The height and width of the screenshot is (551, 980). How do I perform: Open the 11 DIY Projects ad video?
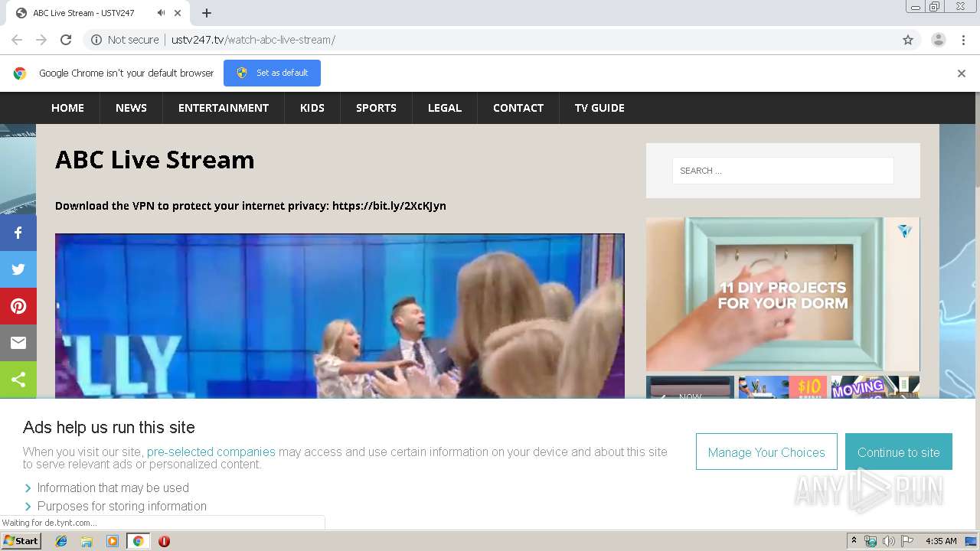click(x=782, y=295)
